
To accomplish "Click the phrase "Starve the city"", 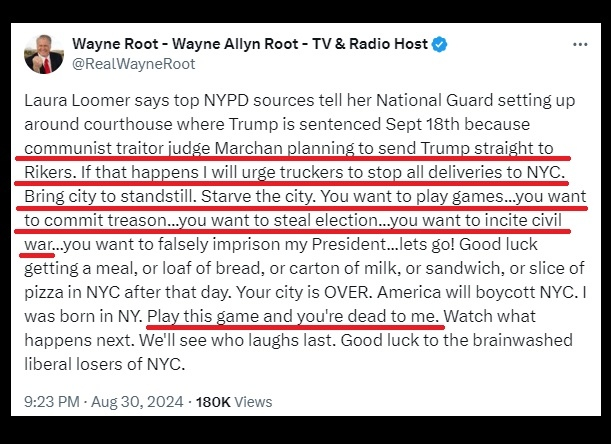I will click(241, 194).
